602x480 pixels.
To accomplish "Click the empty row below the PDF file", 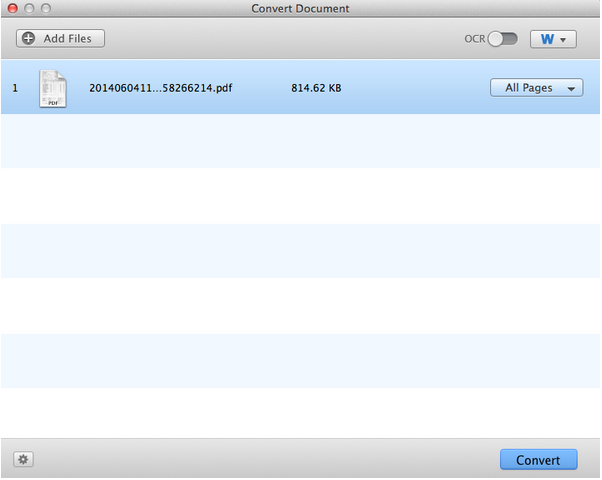I will coord(300,140).
